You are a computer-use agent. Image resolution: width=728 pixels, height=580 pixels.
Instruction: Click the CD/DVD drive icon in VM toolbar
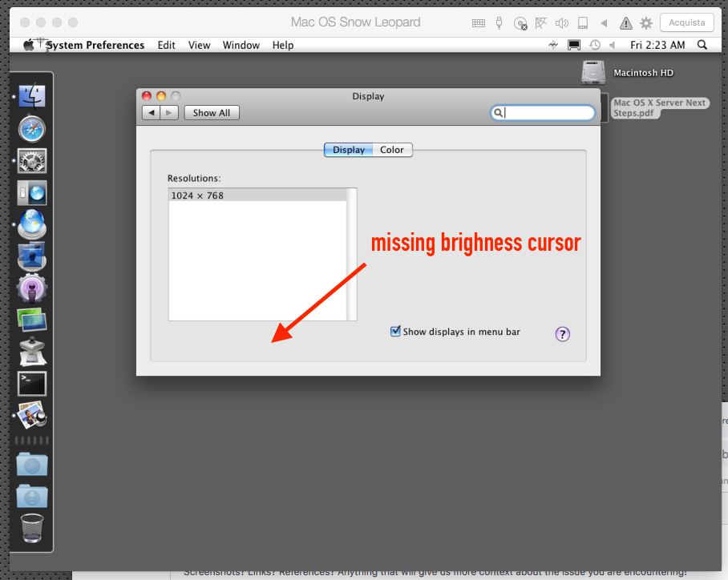coord(520,23)
